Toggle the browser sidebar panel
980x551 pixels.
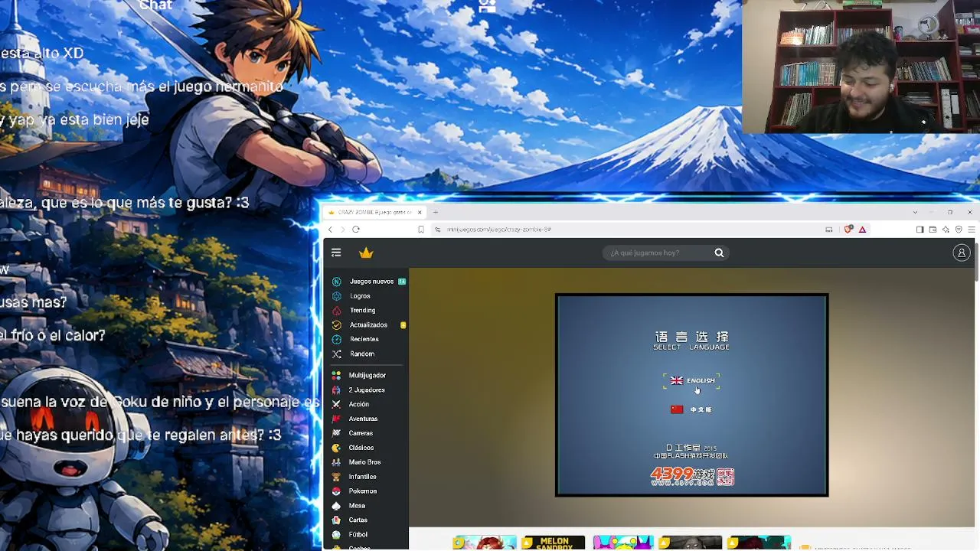coord(920,229)
